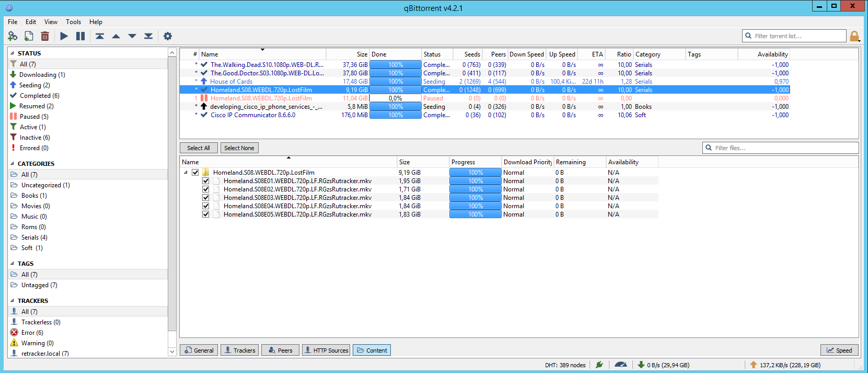The width and height of the screenshot is (868, 373).
Task: Uncheck Homeland.S08E01 file checkbox
Action: [206, 181]
